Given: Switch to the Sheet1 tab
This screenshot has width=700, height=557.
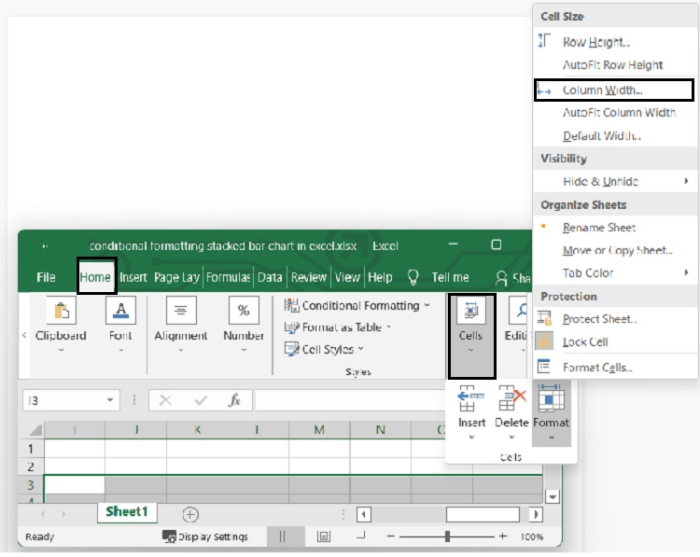Looking at the screenshot, I should 126,512.
